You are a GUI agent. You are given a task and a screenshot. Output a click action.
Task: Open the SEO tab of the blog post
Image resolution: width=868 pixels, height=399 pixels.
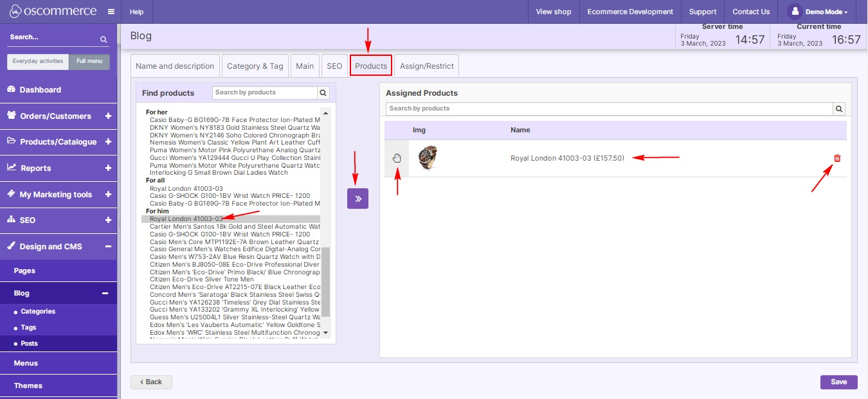coord(334,66)
